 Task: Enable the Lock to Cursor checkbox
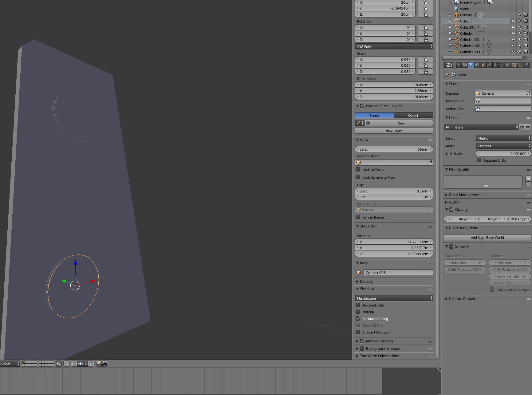coord(358,169)
